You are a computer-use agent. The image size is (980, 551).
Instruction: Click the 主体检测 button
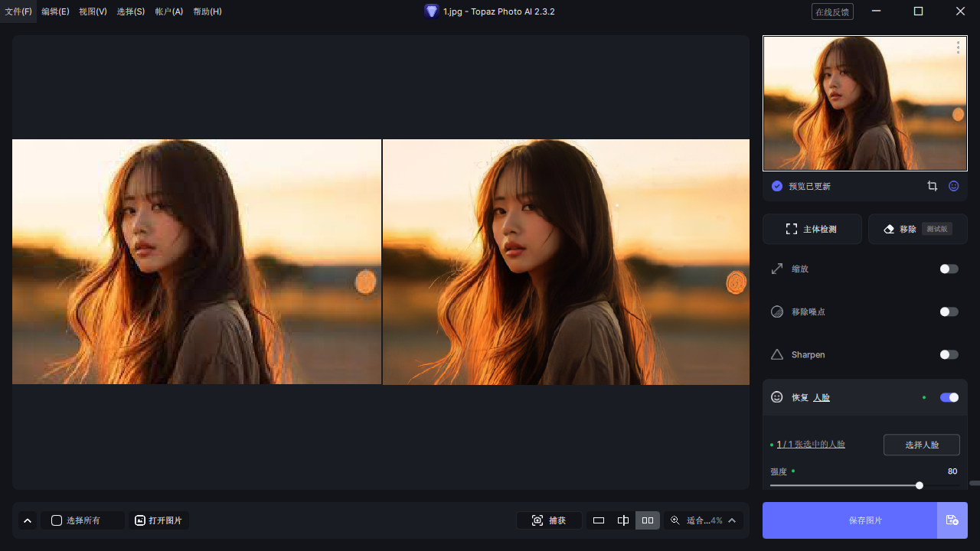tap(812, 229)
